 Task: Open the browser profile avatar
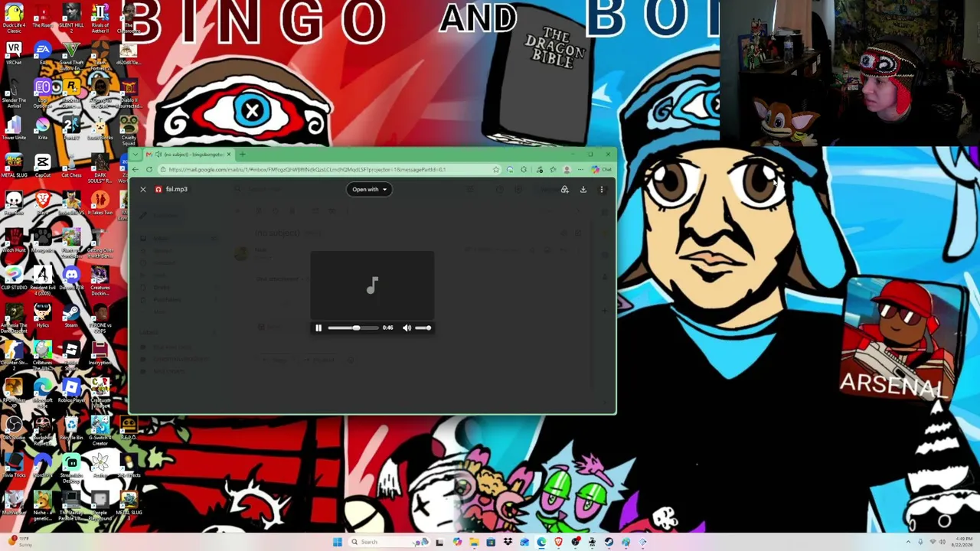[x=567, y=169]
